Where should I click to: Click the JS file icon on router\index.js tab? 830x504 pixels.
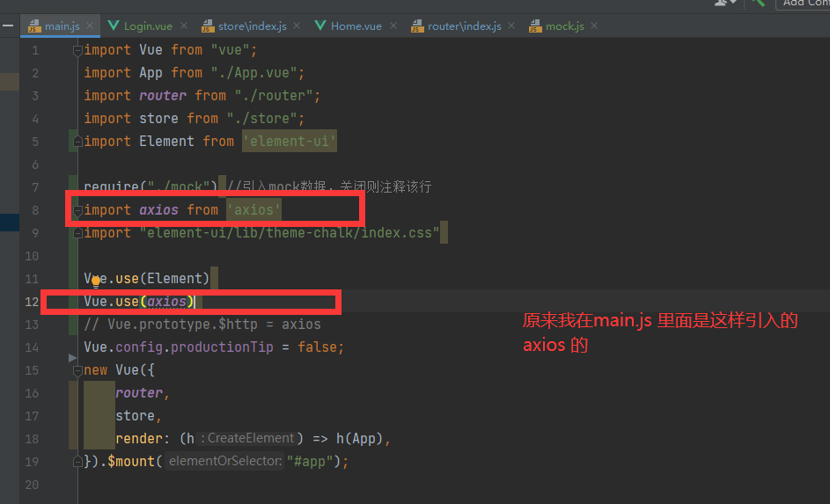(x=417, y=26)
